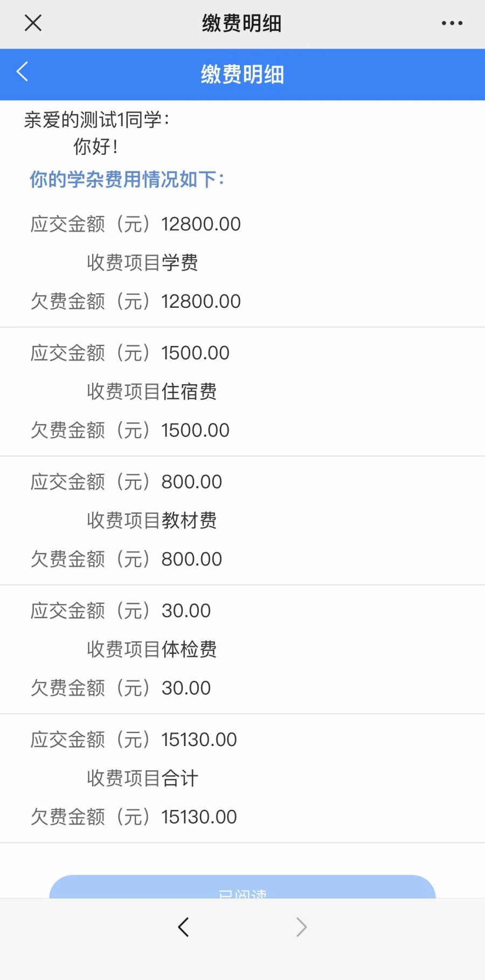485x980 pixels.
Task: Select the 收费项目学费 row
Action: (x=142, y=263)
